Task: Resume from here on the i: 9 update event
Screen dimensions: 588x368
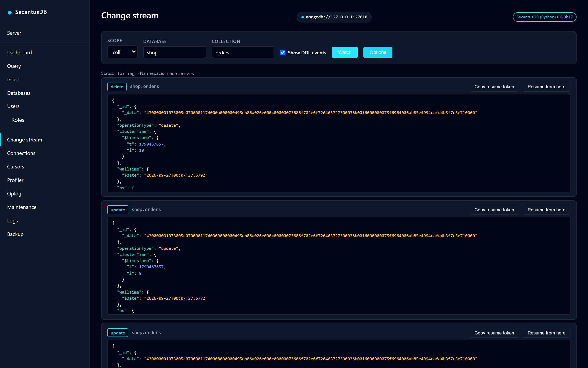Action: 546,210
